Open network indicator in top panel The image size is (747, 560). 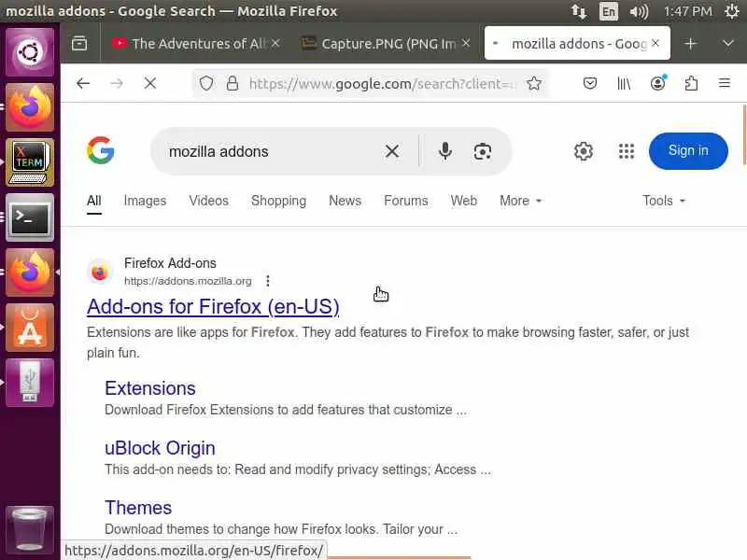pyautogui.click(x=578, y=11)
